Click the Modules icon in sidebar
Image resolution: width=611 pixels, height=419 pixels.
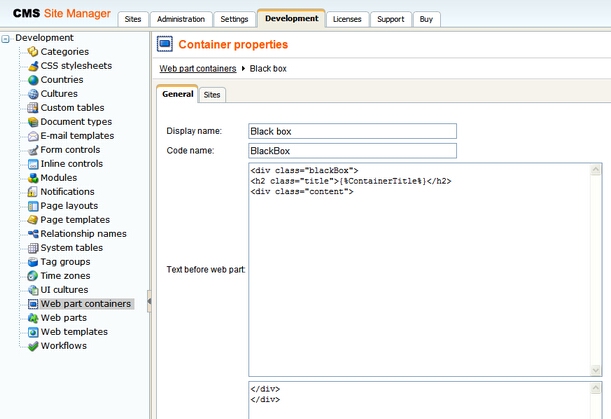pos(33,178)
